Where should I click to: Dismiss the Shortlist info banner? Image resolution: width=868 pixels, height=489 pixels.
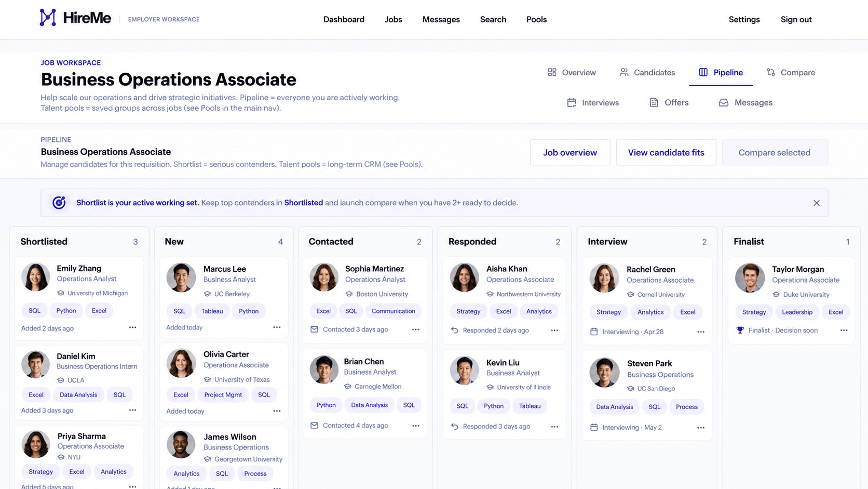click(x=817, y=203)
